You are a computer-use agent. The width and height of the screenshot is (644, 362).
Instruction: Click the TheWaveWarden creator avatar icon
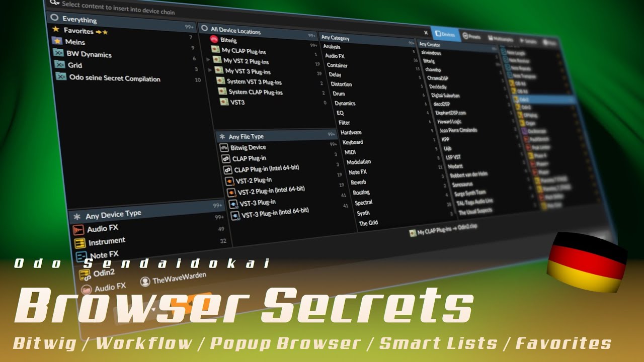coord(145,282)
